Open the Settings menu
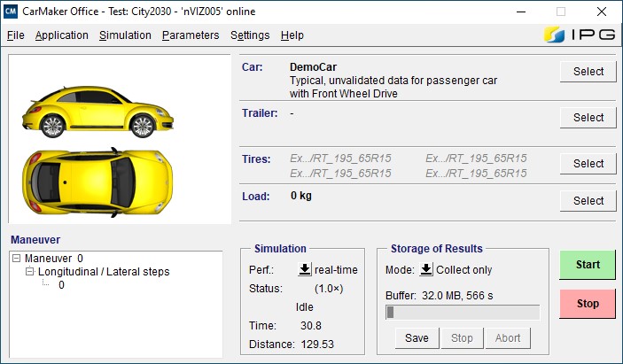623x364 pixels. point(250,35)
